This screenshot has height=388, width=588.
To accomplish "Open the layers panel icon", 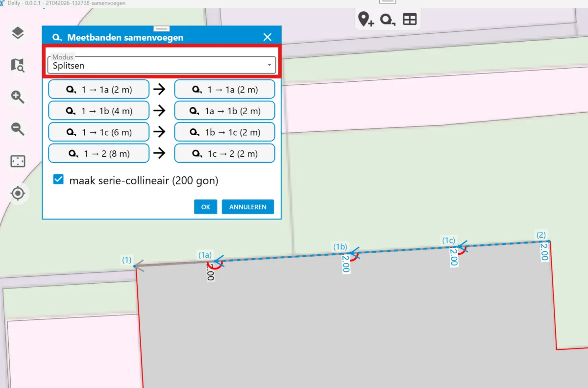I will tap(18, 33).
